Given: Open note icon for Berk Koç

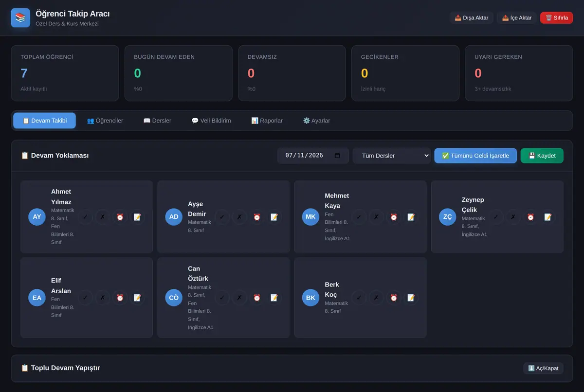Looking at the screenshot, I should pos(411,298).
